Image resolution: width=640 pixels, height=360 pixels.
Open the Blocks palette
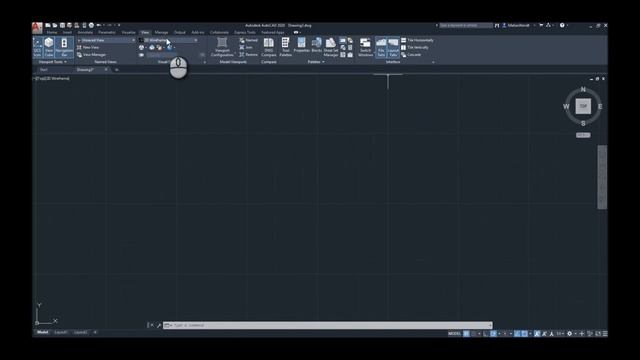tap(317, 45)
